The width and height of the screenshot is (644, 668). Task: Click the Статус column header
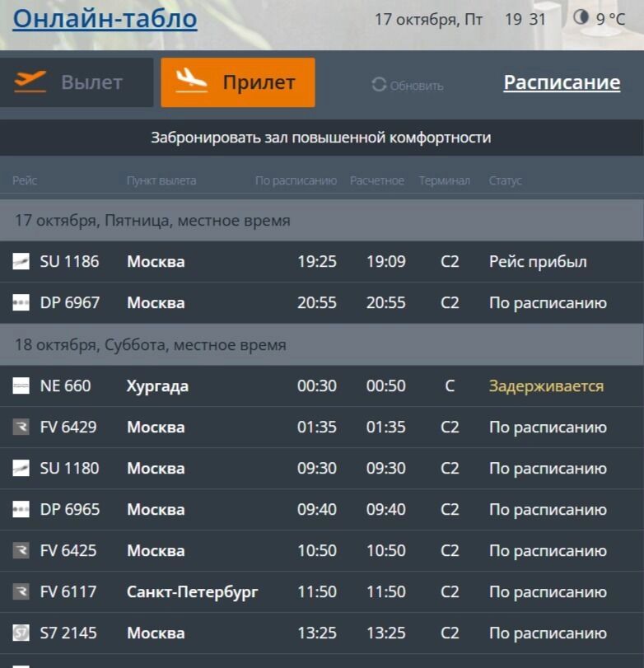point(505,180)
